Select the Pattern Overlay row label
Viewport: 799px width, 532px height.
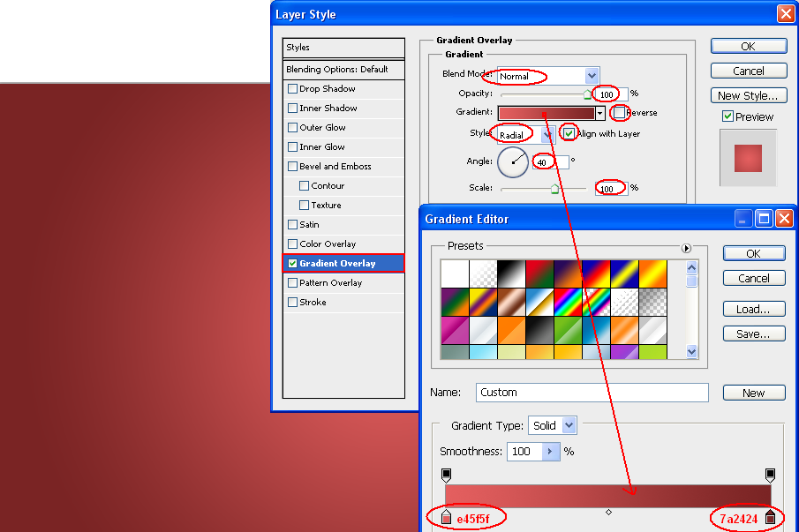pos(331,282)
